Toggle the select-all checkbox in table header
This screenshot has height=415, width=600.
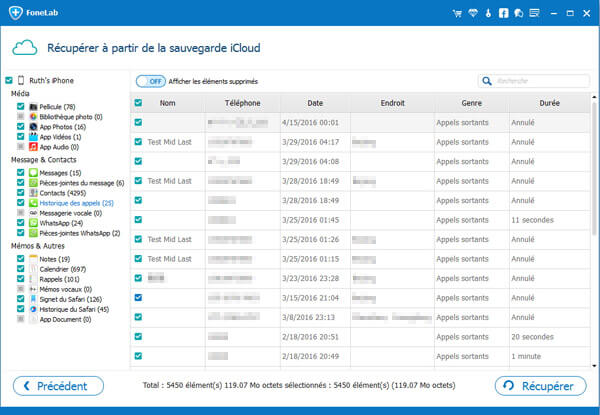pos(138,103)
